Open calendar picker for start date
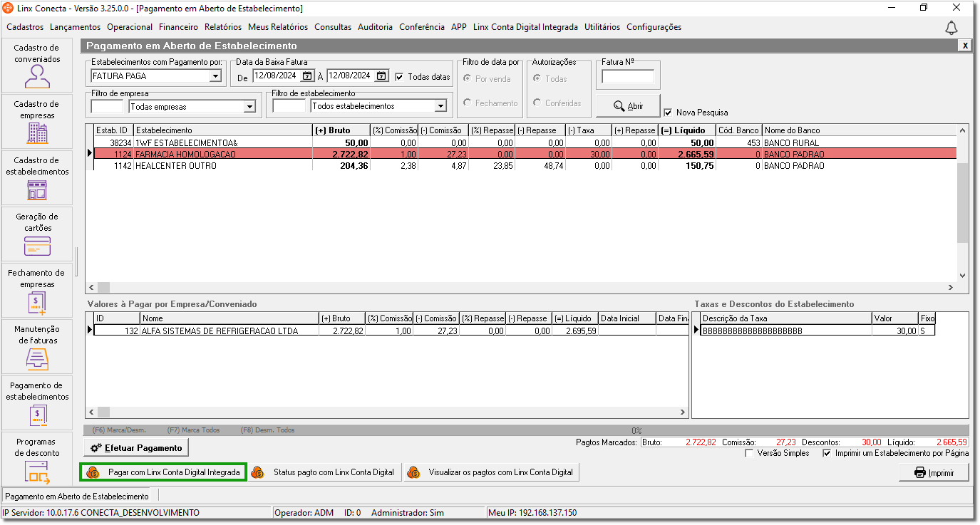The height and width of the screenshot is (525, 980). (307, 76)
